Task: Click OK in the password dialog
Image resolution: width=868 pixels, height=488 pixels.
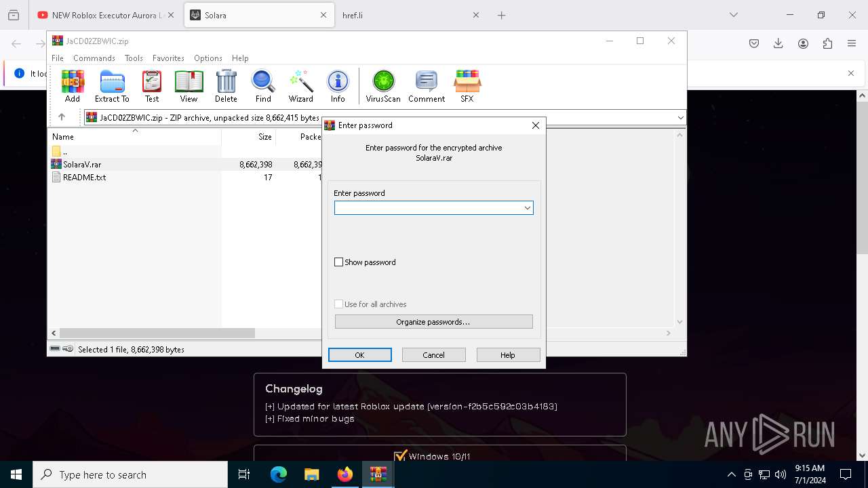Action: (x=359, y=355)
